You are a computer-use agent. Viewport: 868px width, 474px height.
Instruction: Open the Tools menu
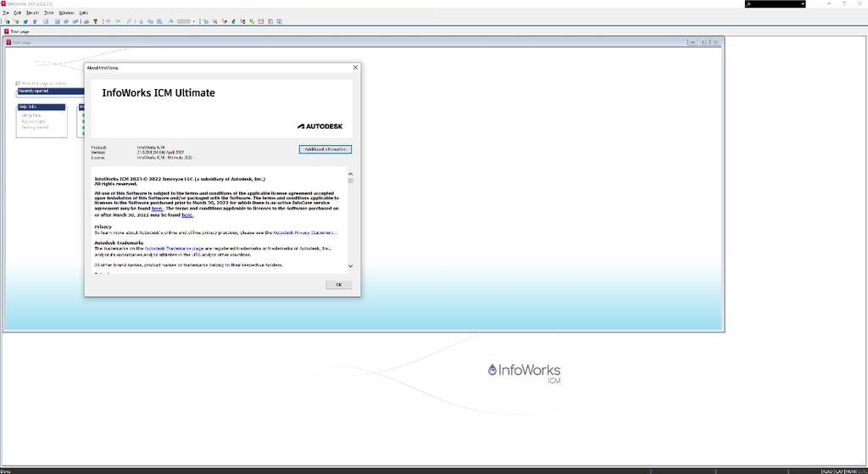(49, 13)
